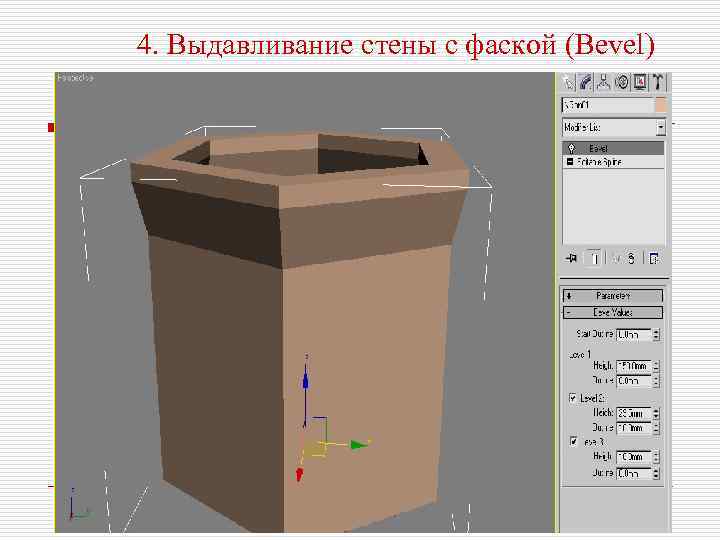
Task: Select Editable Spline in the stack
Action: 613,162
